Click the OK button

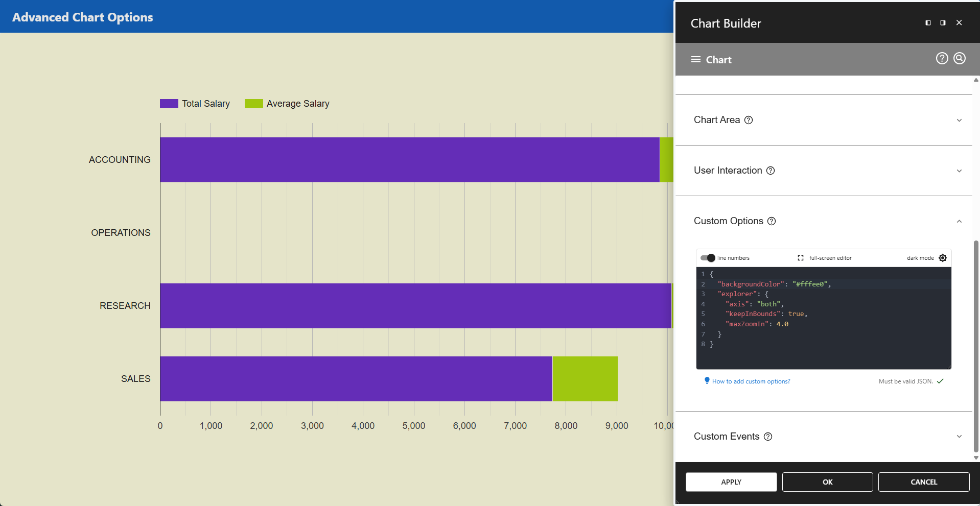click(x=827, y=482)
